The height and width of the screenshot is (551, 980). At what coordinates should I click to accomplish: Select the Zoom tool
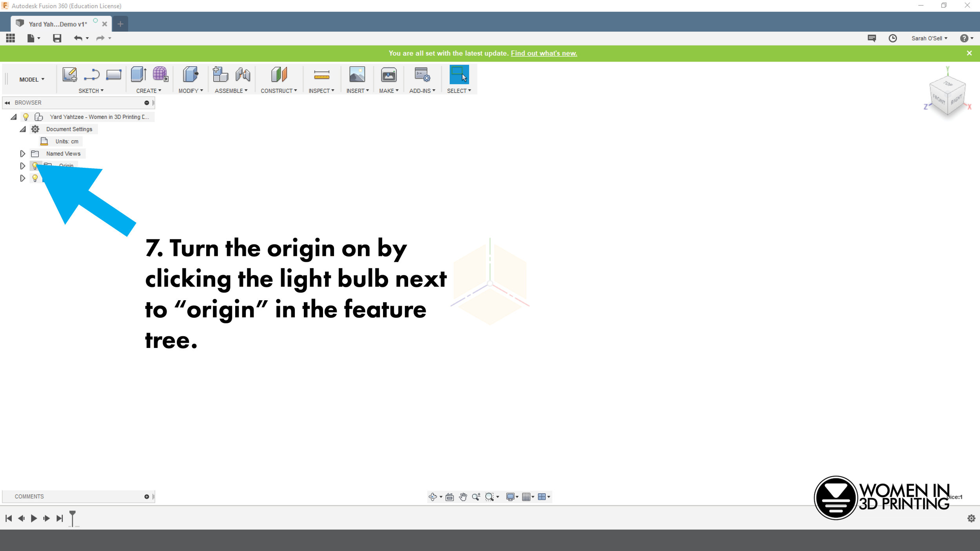point(476,497)
